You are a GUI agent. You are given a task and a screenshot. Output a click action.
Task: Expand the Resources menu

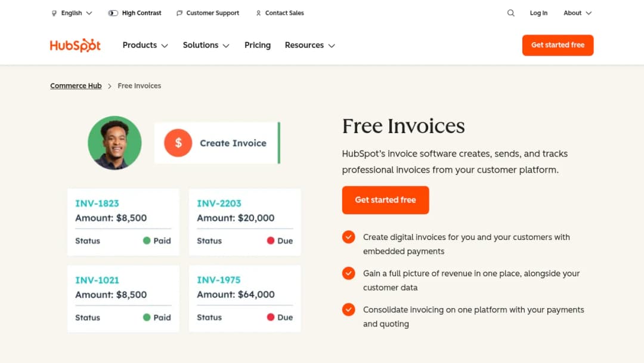coord(309,45)
